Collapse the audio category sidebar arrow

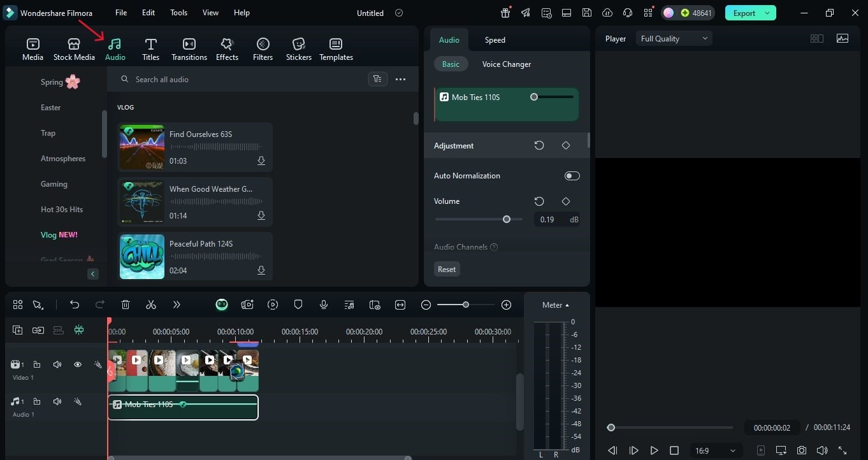coord(93,274)
